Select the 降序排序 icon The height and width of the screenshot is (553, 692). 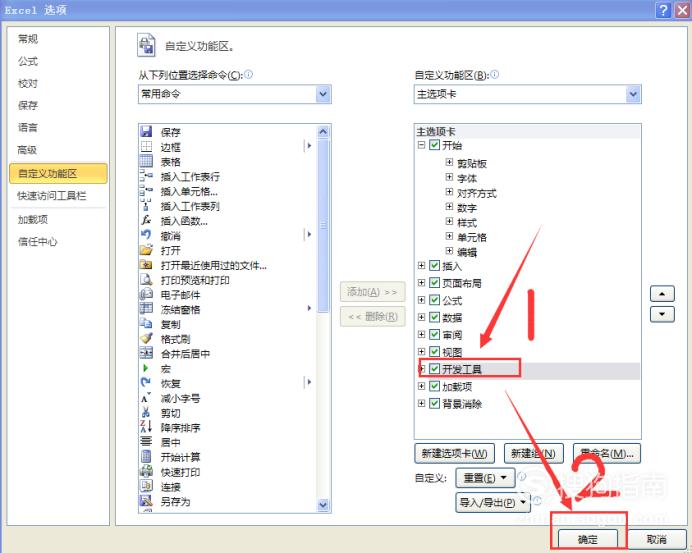pos(146,427)
